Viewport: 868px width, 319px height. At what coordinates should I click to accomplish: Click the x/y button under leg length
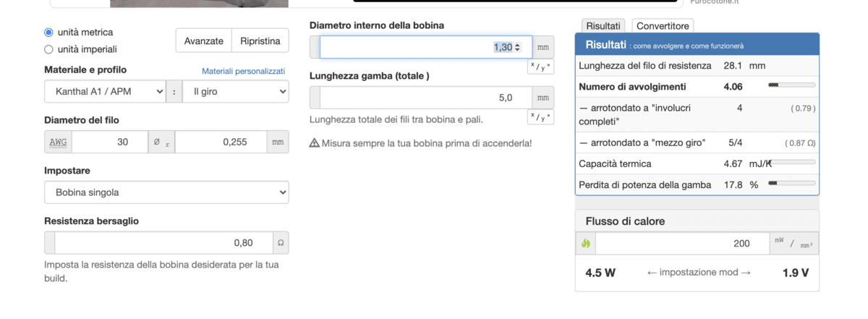[540, 116]
